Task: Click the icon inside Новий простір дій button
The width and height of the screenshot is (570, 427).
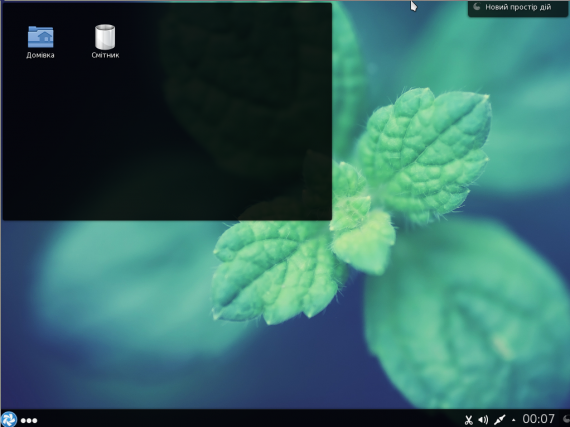Action: (477, 7)
